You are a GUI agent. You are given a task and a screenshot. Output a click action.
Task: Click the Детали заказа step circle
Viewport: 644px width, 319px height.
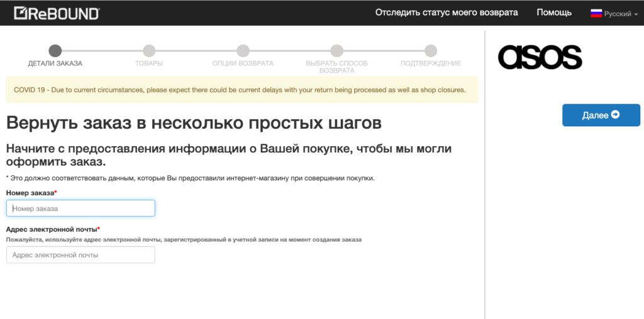[x=55, y=51]
